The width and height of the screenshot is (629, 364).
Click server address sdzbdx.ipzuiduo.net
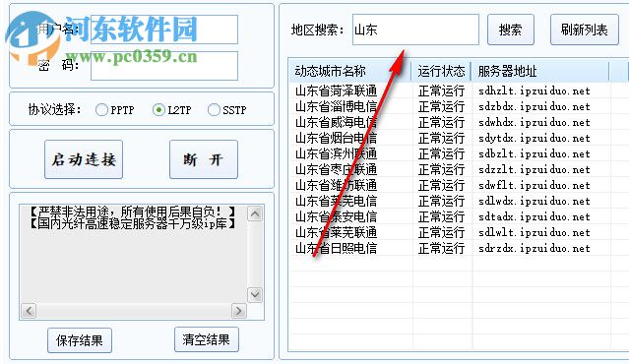tap(535, 106)
